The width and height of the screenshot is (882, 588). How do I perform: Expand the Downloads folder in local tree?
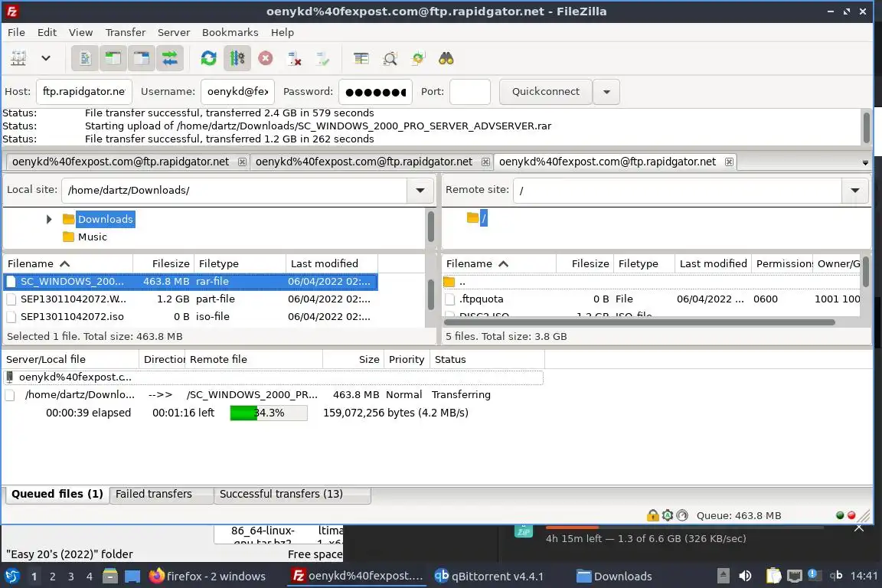click(49, 219)
